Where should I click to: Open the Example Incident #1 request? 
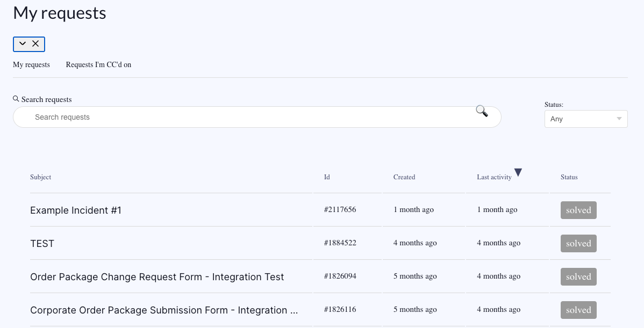(76, 210)
